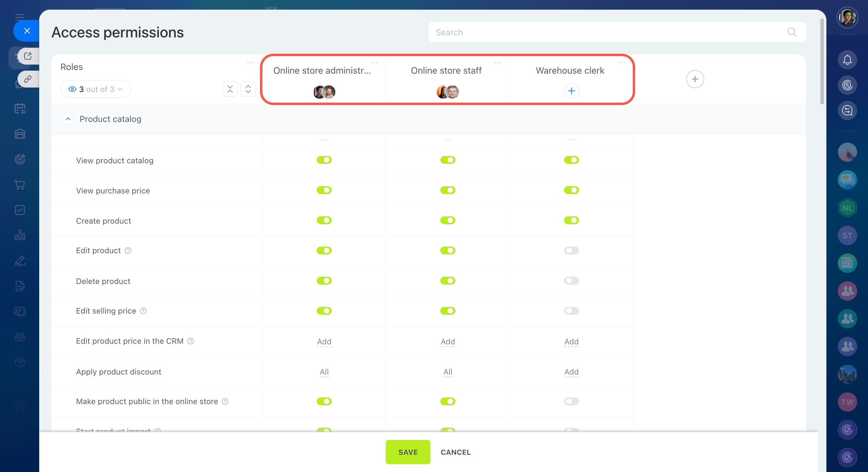868x472 pixels.
Task: Open the calendar icon in left sidebar
Action: pos(20,109)
